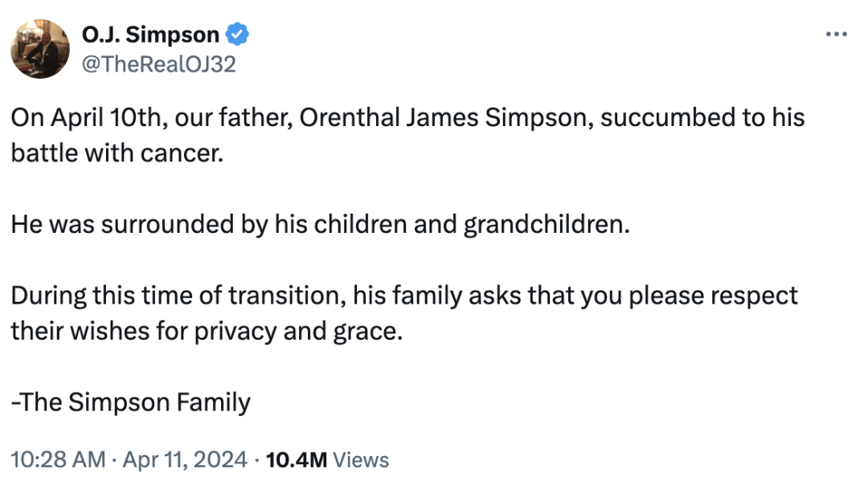Click the 10:28 AM timestamp
This screenshot has height=485, width=868.
coord(58,460)
